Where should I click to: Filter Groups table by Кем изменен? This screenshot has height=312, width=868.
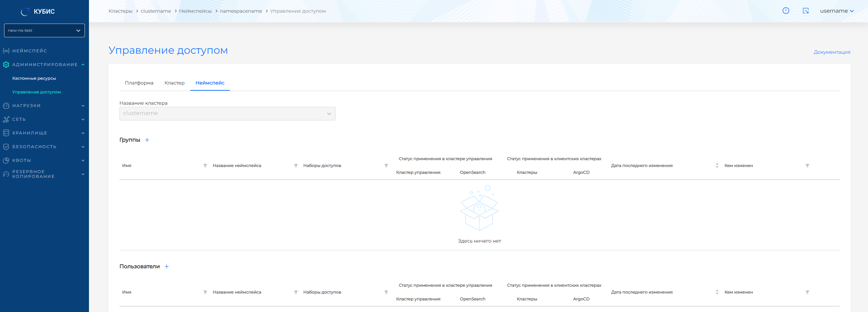point(807,166)
